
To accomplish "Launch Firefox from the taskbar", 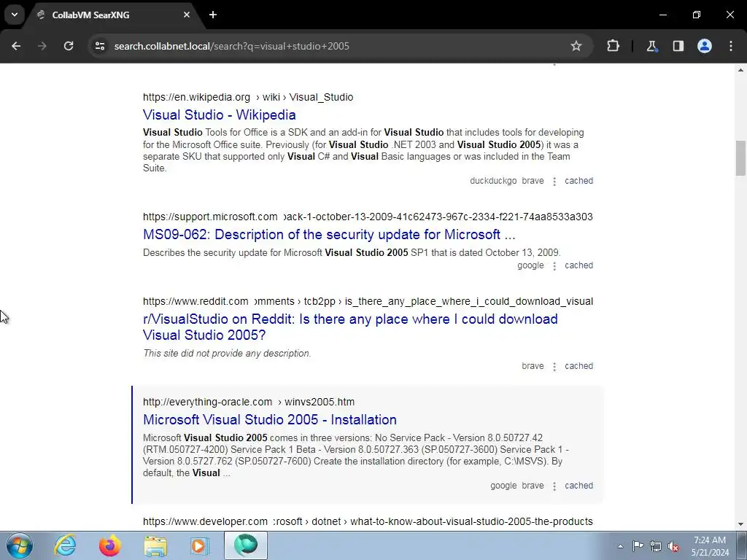I will [x=109, y=545].
